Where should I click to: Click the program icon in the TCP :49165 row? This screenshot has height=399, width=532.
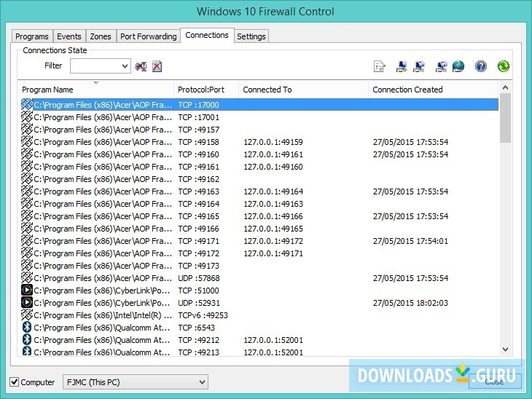coord(27,216)
